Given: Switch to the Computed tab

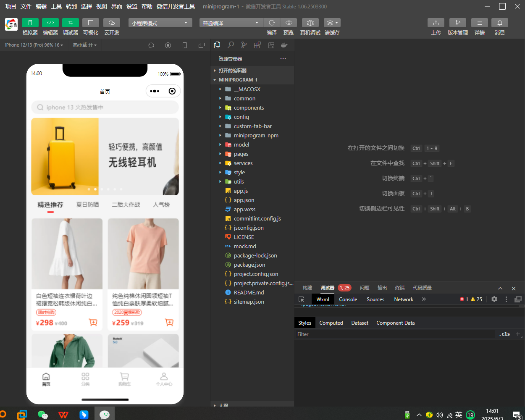Looking at the screenshot, I should tap(331, 323).
